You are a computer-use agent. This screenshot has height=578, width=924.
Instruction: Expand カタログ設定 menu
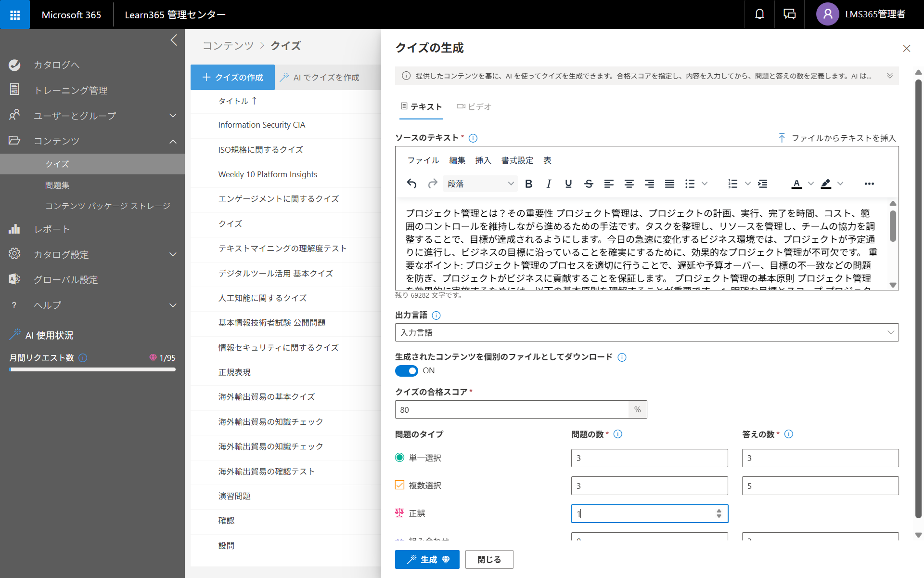point(173,254)
